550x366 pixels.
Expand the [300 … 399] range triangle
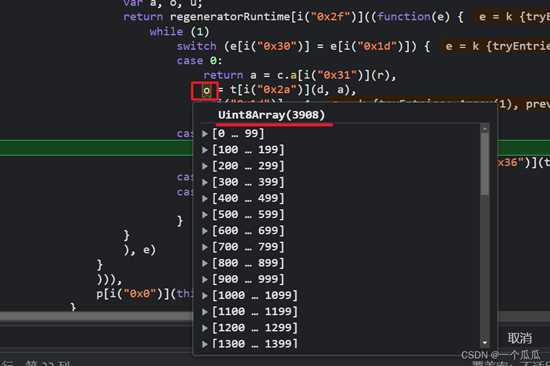[204, 182]
